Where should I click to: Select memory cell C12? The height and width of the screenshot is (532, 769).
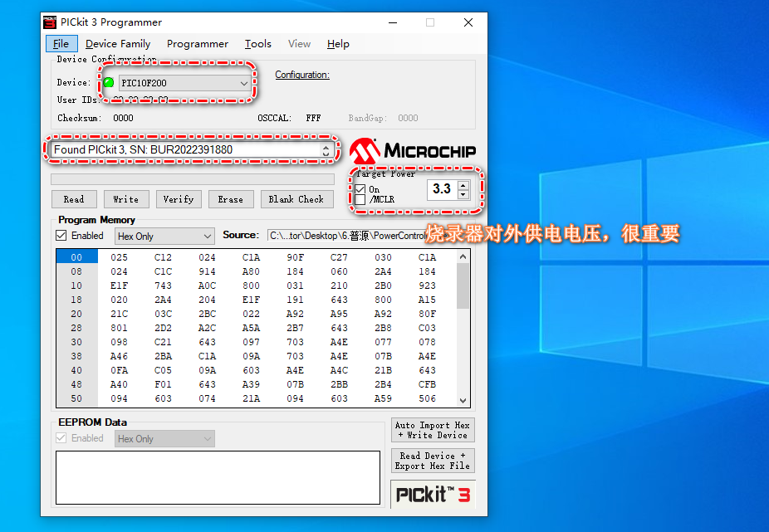pyautogui.click(x=163, y=257)
